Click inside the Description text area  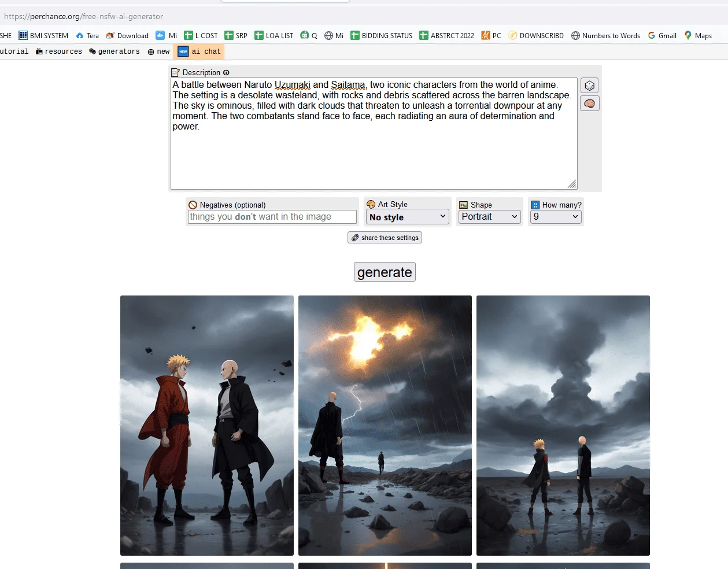374,134
